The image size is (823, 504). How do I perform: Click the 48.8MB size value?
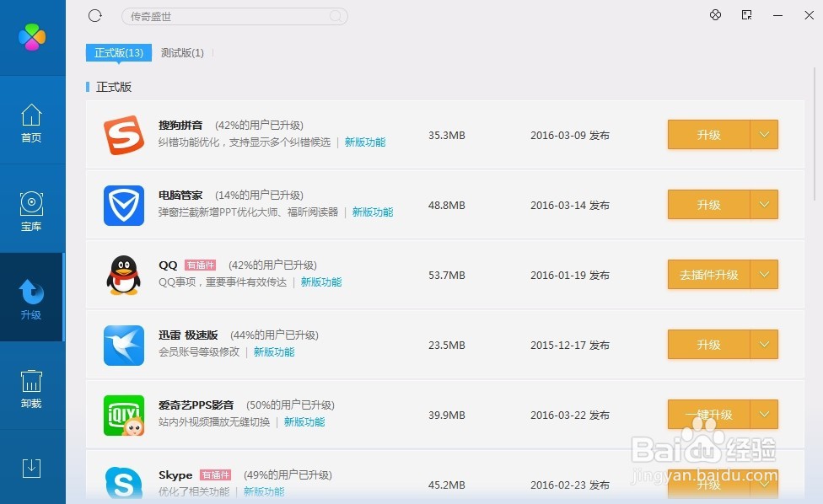click(447, 205)
